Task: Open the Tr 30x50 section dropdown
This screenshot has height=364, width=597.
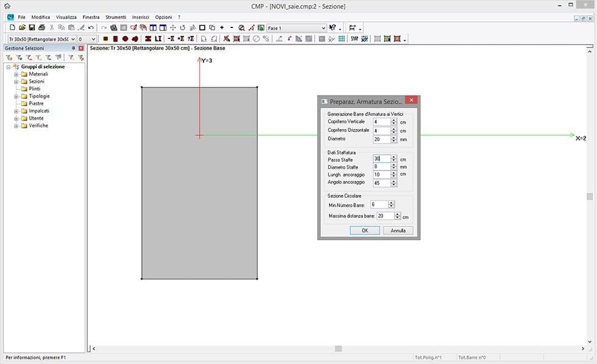Action: (74, 39)
